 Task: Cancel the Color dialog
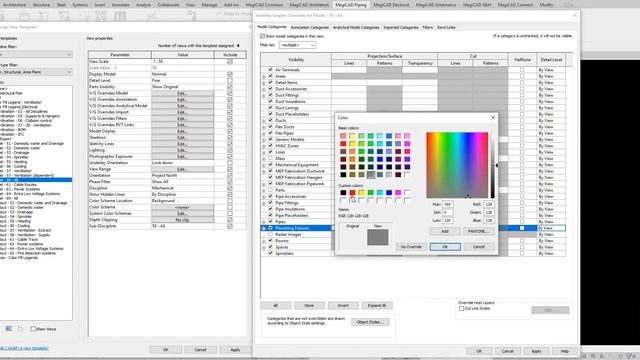[x=478, y=247]
